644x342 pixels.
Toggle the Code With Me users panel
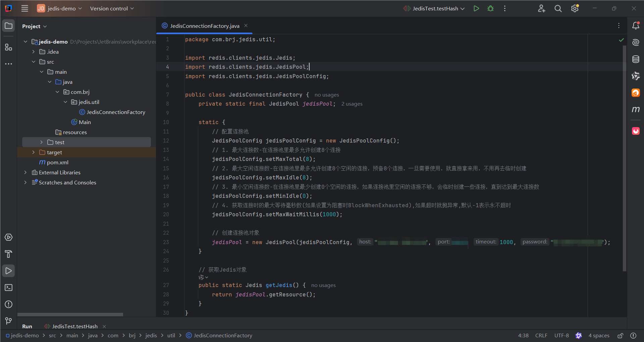click(x=541, y=8)
